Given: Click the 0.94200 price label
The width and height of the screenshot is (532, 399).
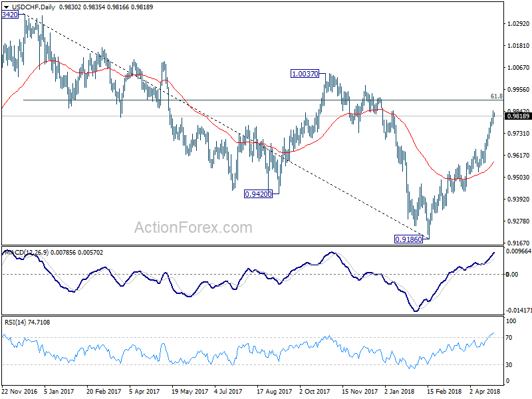Looking at the screenshot, I should click(258, 194).
